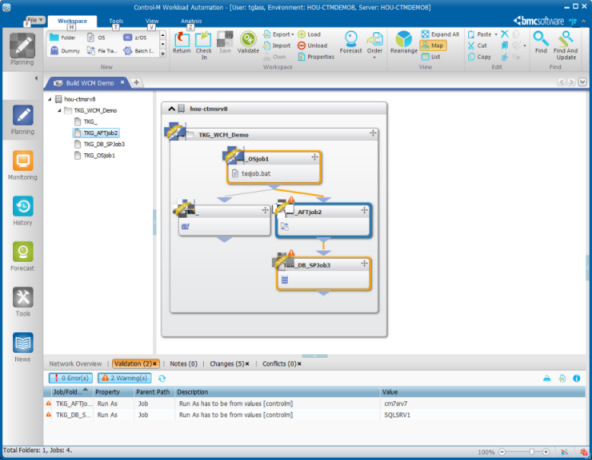Collapse the hou-ctmsrv8 tree node
Screen dimensions: 592x460
point(50,99)
